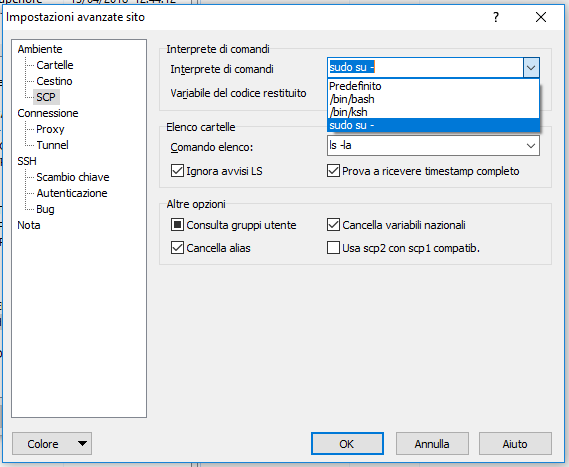
Task: Open the Nota settings page
Action: coord(29,225)
